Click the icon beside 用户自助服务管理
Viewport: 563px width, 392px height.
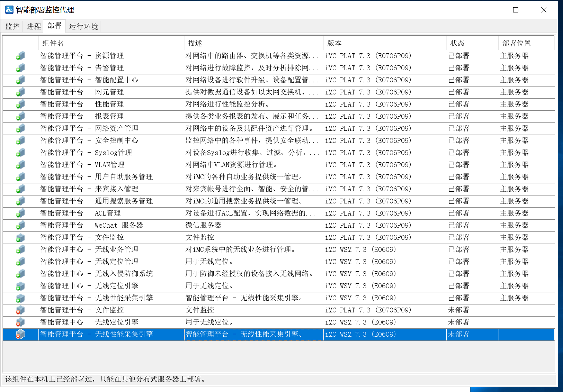pos(20,177)
